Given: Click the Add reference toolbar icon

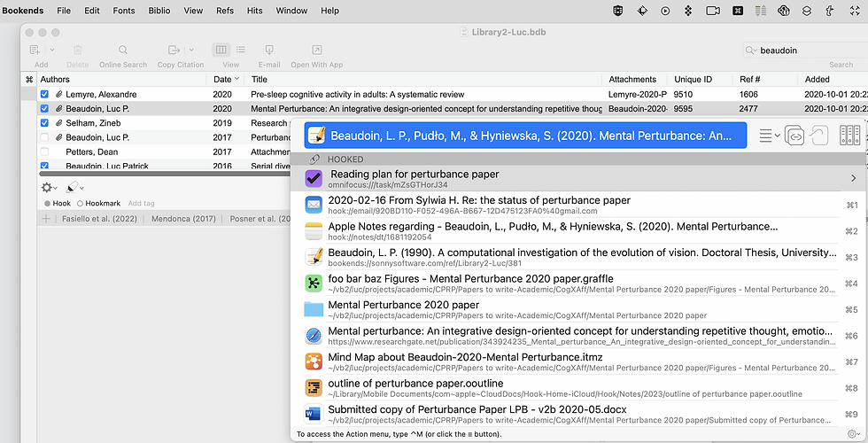Looking at the screenshot, I should 35,50.
